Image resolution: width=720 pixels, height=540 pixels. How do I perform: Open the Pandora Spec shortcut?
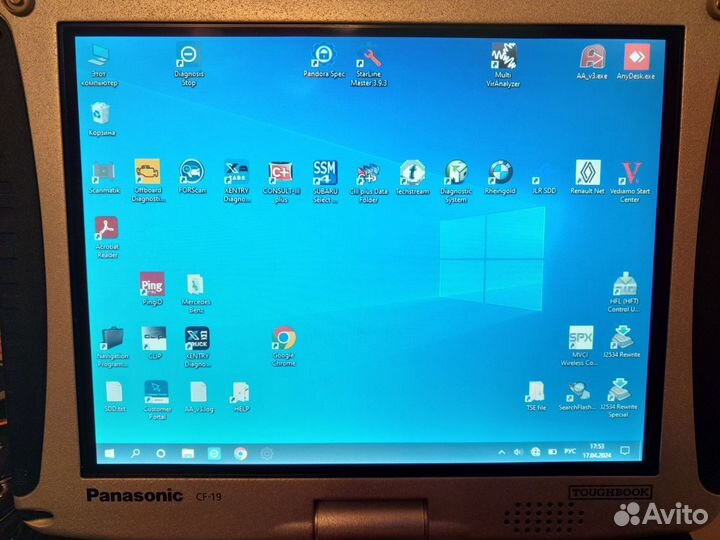click(324, 61)
